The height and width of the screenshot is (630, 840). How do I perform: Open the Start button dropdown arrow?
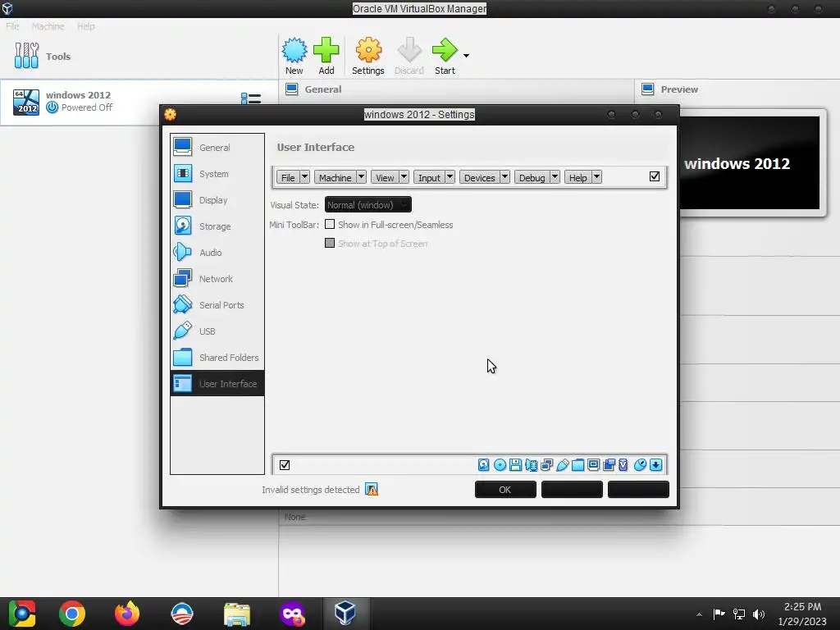(466, 55)
